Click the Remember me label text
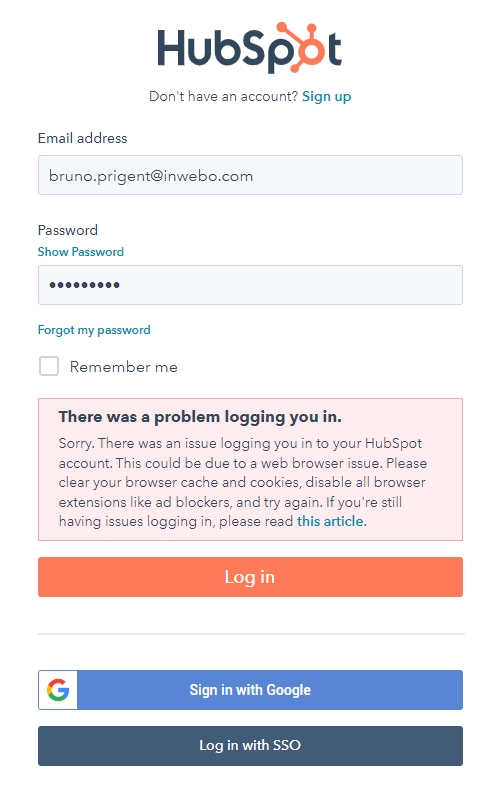Image resolution: width=495 pixels, height=794 pixels. 123,367
